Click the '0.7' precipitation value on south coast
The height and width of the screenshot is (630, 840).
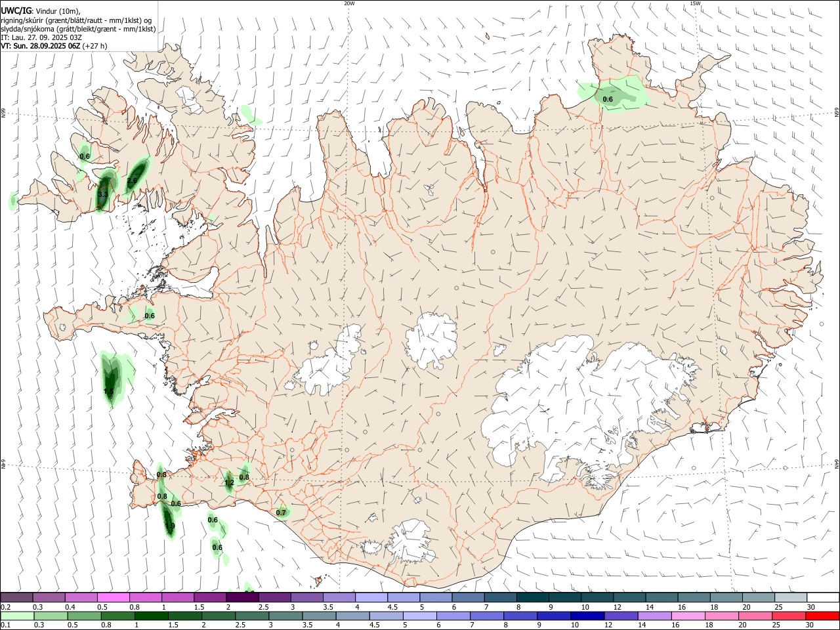click(281, 513)
